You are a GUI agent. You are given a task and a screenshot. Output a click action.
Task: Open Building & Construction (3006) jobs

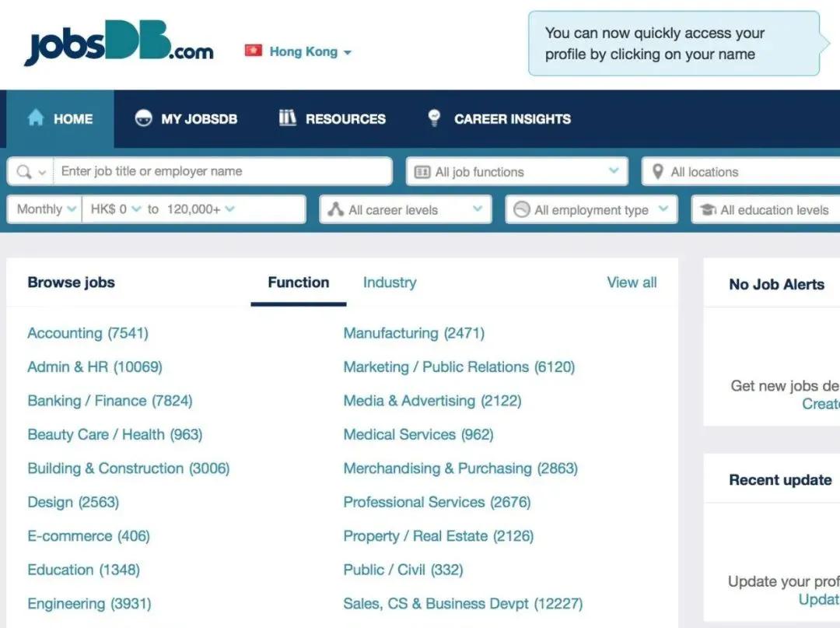click(128, 468)
